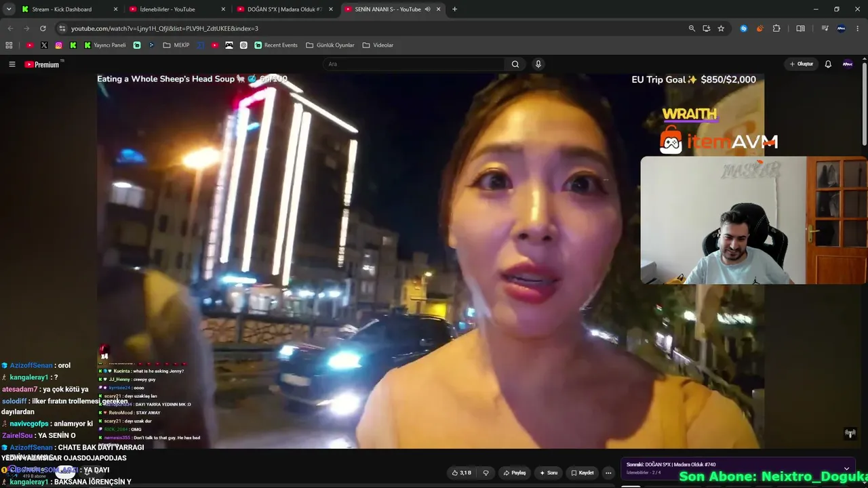Bookmark this page with the star
This screenshot has width=868, height=488.
coord(721,28)
